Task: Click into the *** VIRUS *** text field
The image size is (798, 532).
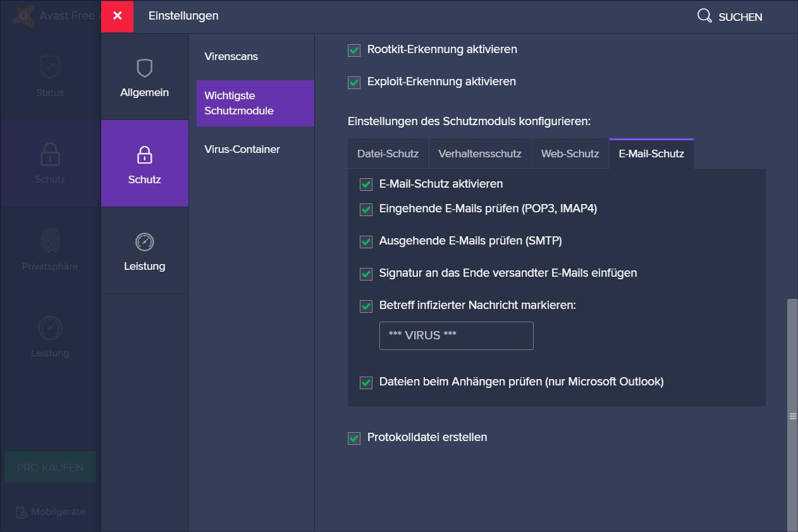Action: click(457, 336)
